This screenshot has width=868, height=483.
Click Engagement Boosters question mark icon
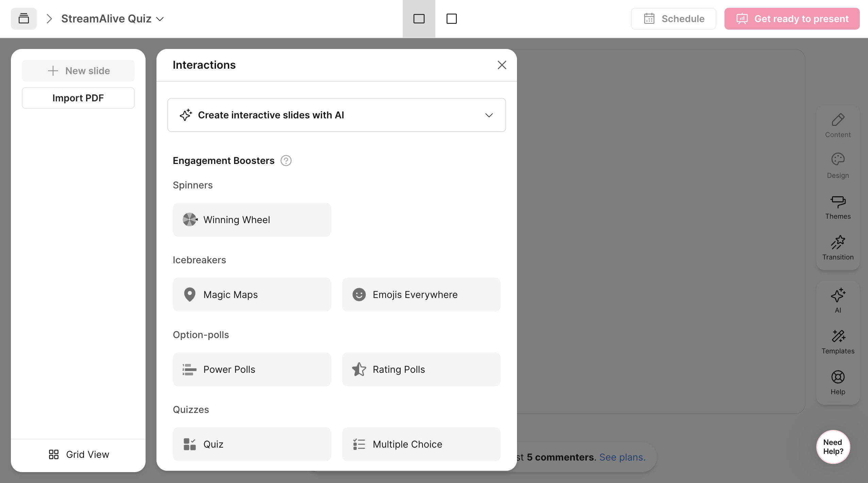[286, 161]
